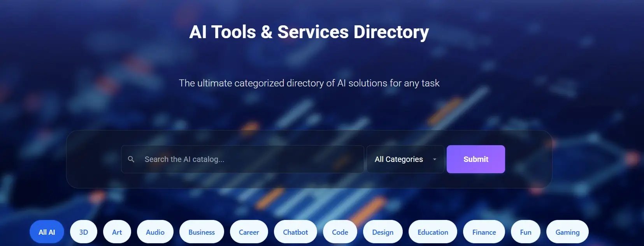Focus the Search the AI catalog field

pos(242,159)
